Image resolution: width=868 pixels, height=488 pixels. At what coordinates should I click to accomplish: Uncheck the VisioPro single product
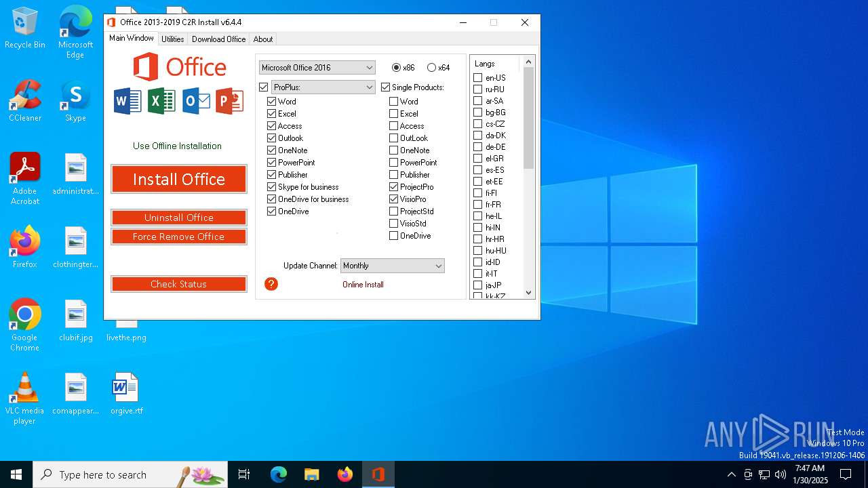393,199
